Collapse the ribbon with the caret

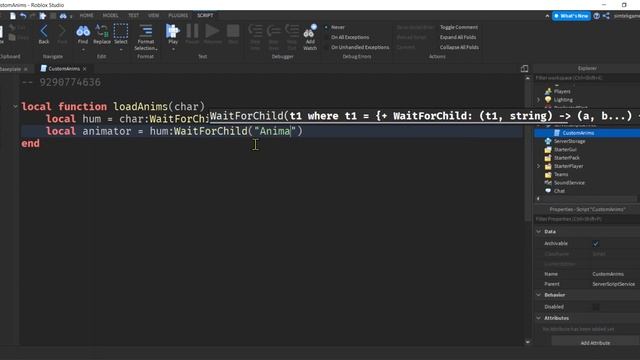[x=547, y=16]
